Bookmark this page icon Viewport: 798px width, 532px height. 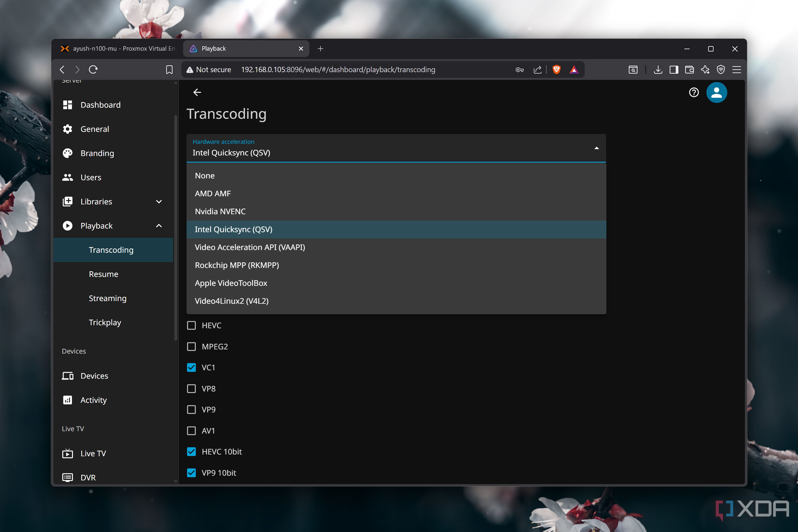pos(169,70)
